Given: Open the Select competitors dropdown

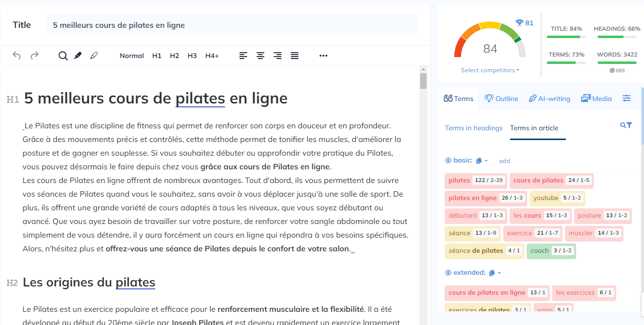Looking at the screenshot, I should [x=490, y=70].
